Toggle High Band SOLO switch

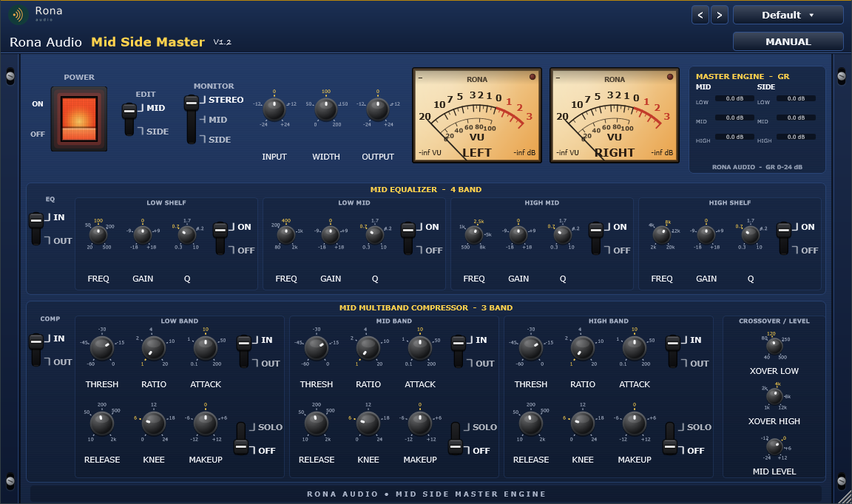pyautogui.click(x=671, y=439)
